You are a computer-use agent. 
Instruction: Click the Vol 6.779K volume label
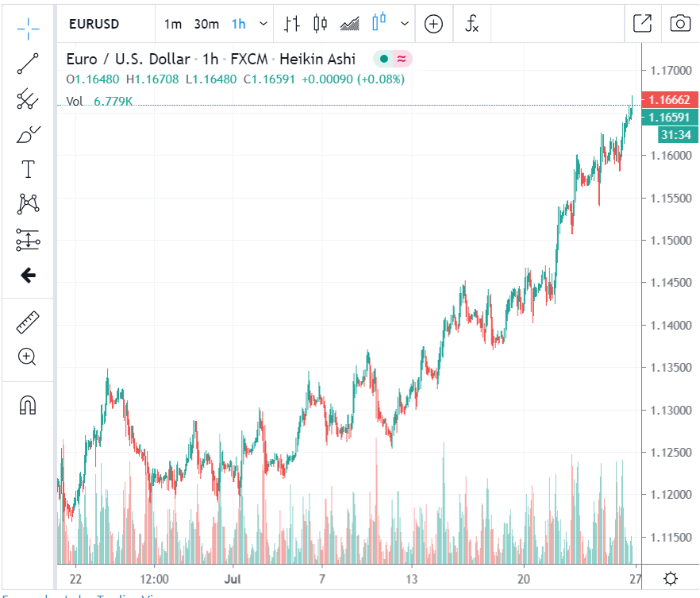pyautogui.click(x=99, y=102)
